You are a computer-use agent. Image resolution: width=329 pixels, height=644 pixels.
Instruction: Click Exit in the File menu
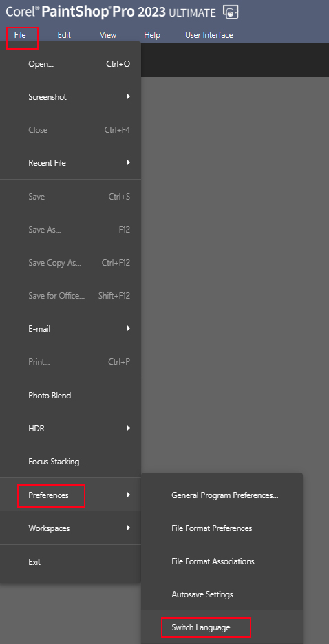click(71, 562)
